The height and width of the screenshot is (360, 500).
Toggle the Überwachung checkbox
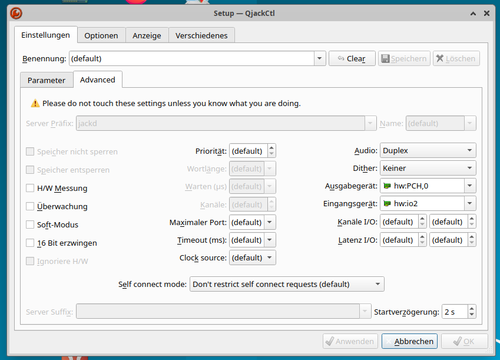(x=30, y=206)
